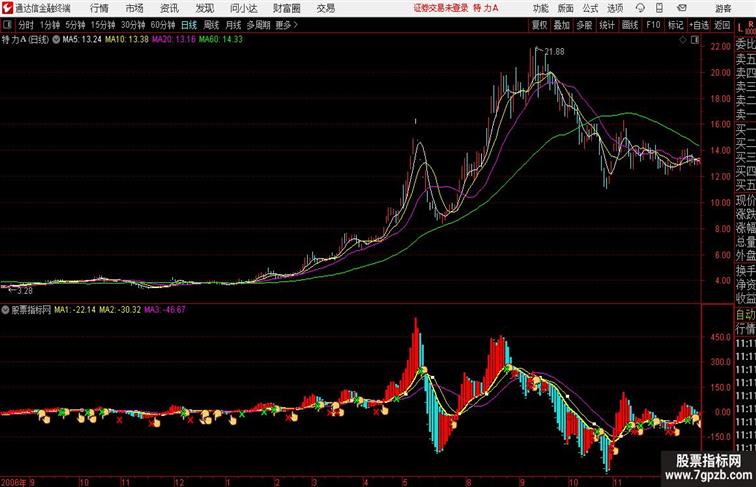Switch to 分时 chart period

click(26, 25)
